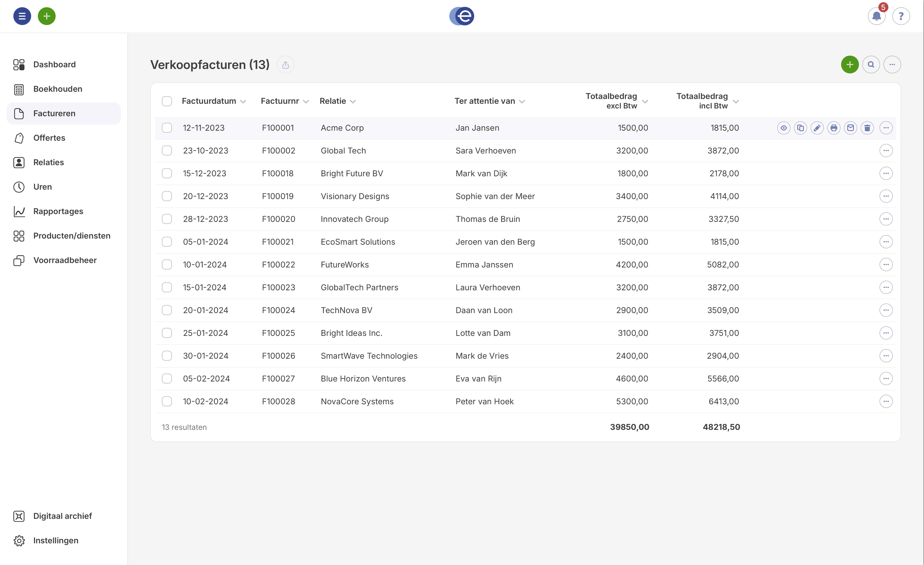Open Rapportages in the sidebar
This screenshot has width=924, height=565.
click(64, 211)
